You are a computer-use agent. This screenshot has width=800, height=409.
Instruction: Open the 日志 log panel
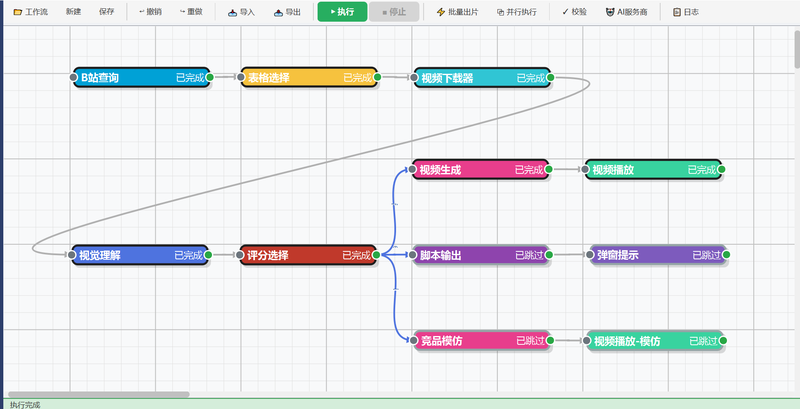[686, 12]
